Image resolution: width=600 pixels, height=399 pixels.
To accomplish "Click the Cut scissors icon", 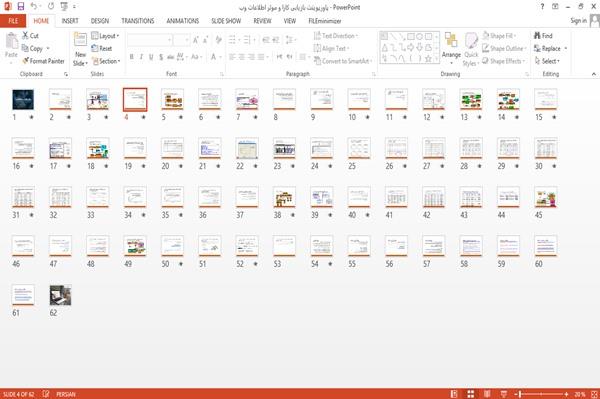I will pyautogui.click(x=25, y=36).
